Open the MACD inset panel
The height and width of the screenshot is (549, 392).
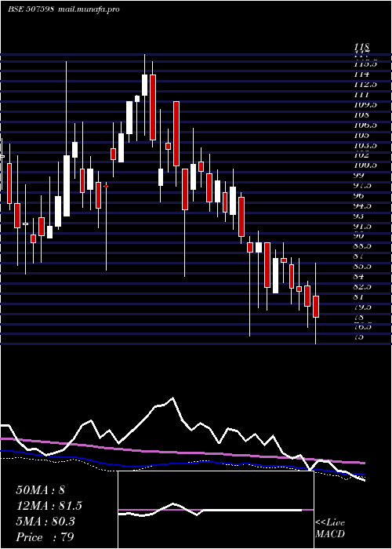(x=216, y=510)
